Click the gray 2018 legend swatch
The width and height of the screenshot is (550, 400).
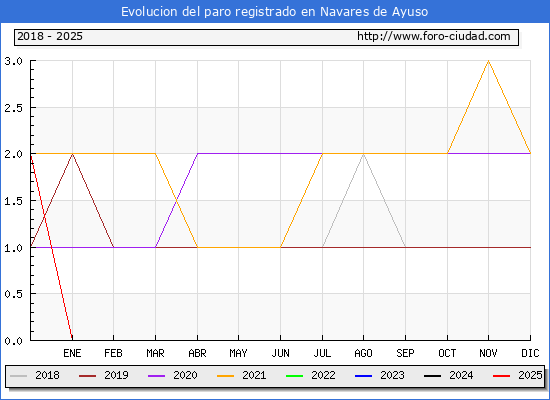[x=19, y=376]
